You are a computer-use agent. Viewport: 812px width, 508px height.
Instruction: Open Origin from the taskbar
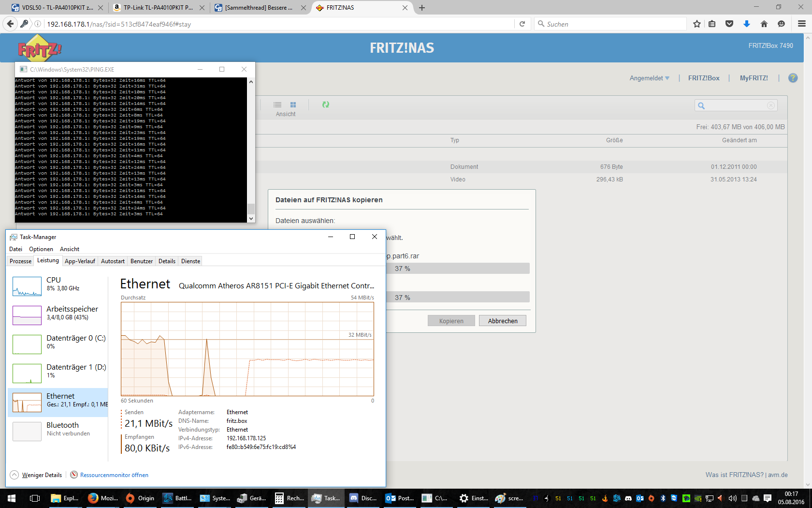click(140, 498)
